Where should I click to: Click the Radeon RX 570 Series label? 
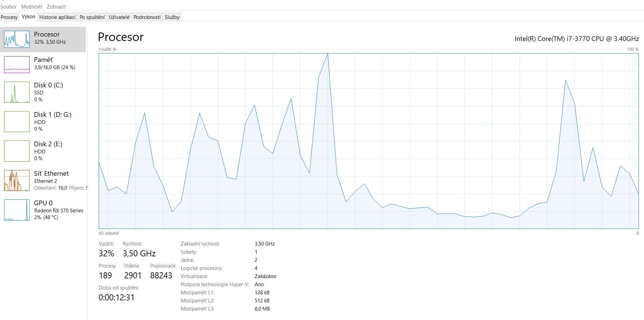tap(59, 211)
